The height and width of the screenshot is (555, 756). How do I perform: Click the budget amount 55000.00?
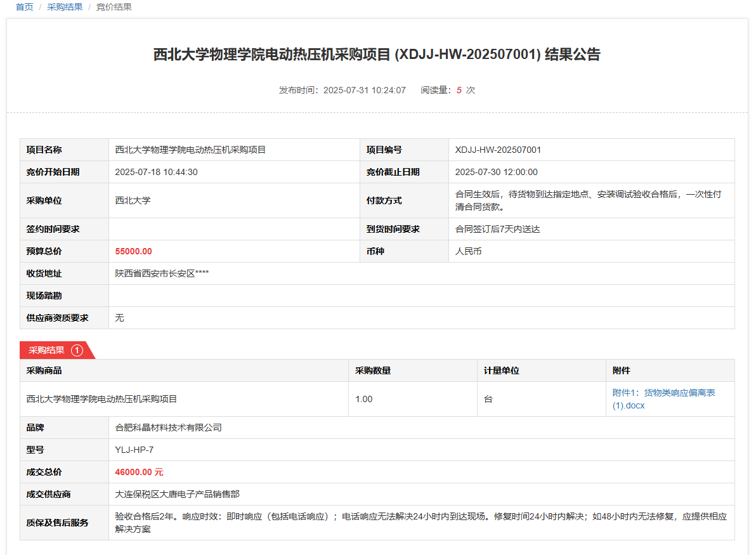133,252
